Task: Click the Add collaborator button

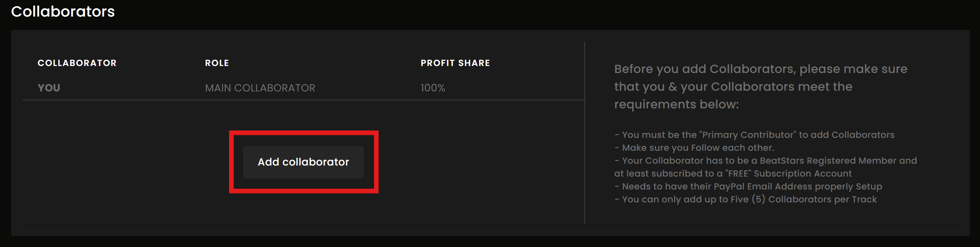Action: tap(303, 162)
